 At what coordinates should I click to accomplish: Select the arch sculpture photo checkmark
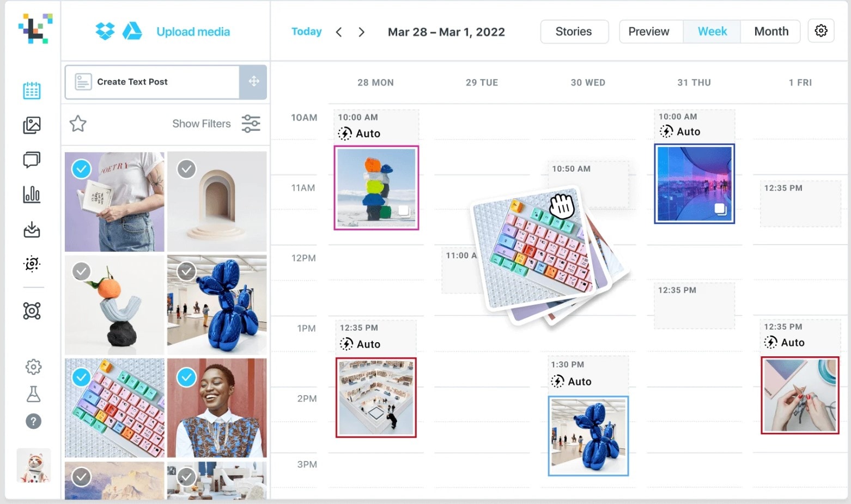click(186, 169)
